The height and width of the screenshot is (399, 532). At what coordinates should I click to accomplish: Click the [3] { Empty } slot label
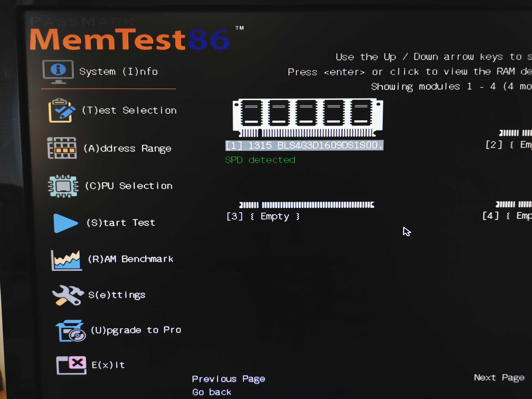[263, 216]
